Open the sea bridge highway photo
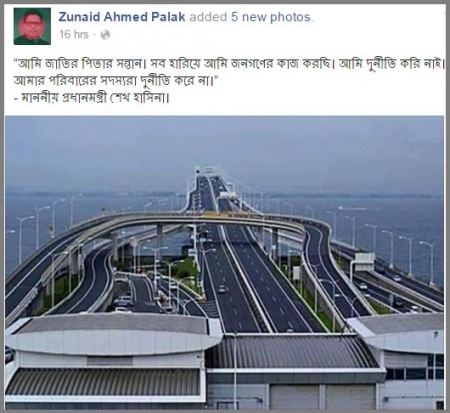Image resolution: width=450 pixels, height=413 pixels. point(224,263)
